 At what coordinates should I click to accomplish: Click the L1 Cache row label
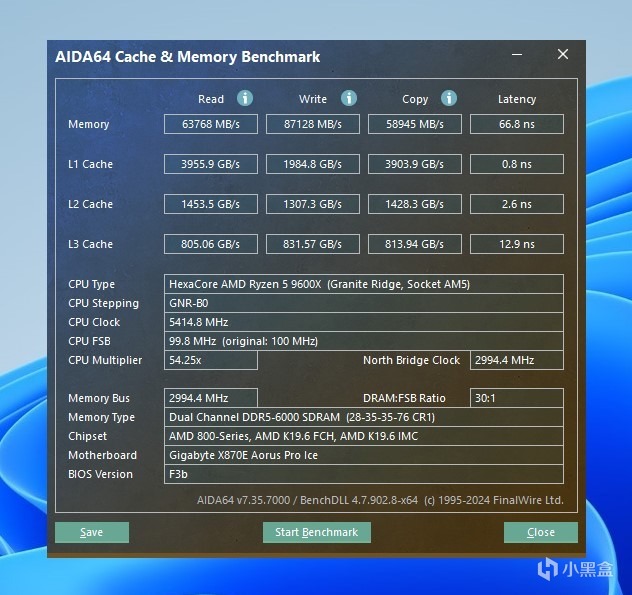tap(90, 164)
